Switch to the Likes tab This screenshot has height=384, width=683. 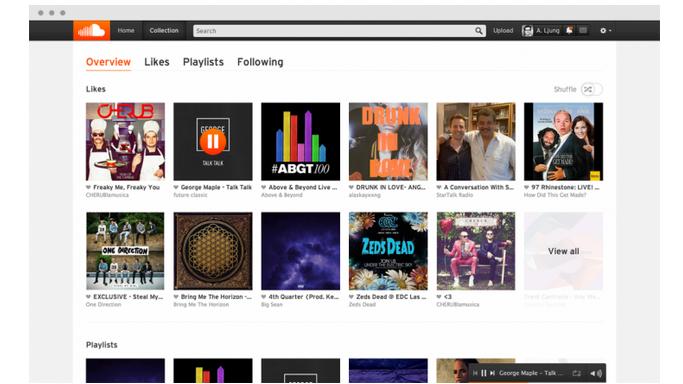pyautogui.click(x=157, y=62)
